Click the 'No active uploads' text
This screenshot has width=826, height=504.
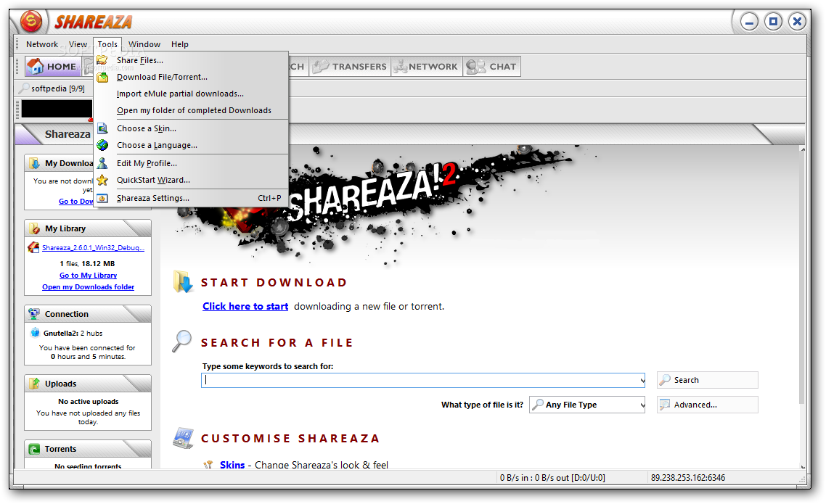click(89, 402)
